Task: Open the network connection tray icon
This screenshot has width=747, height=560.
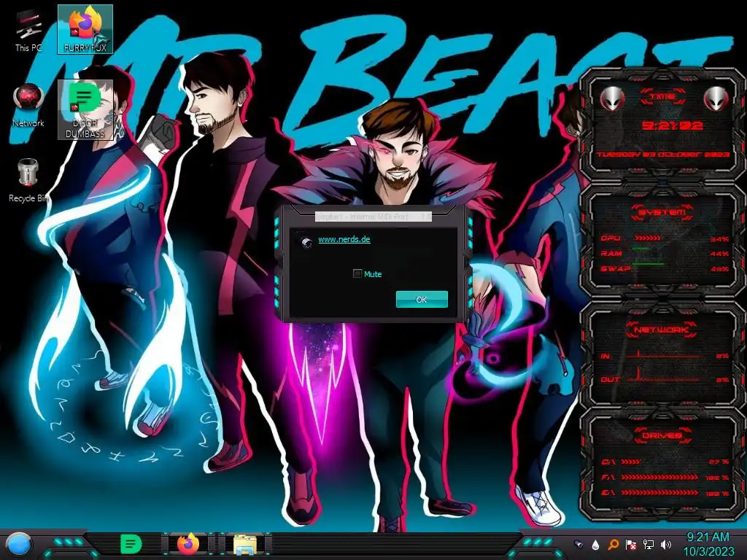Action: point(649,544)
